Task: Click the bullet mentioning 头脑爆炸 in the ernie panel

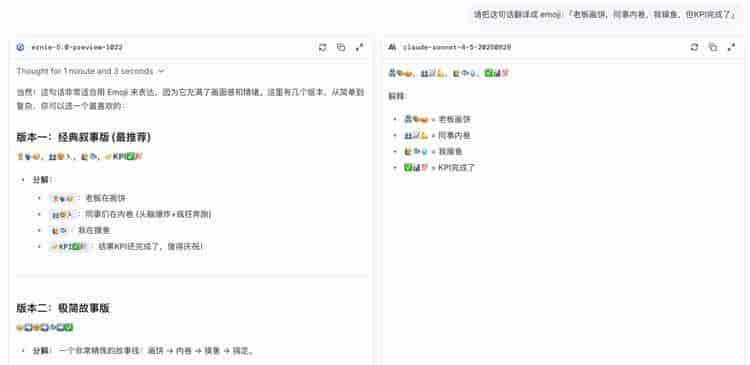Action: coord(131,214)
